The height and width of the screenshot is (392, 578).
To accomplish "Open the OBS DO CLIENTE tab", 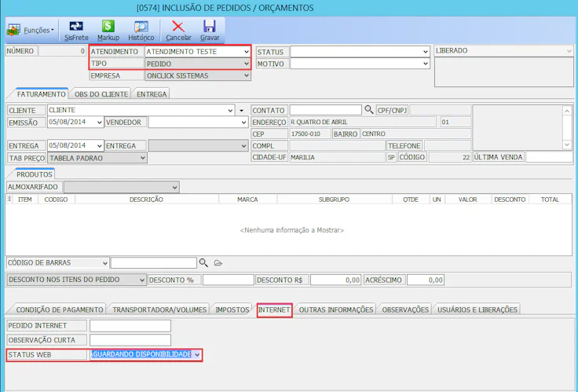I will point(101,94).
